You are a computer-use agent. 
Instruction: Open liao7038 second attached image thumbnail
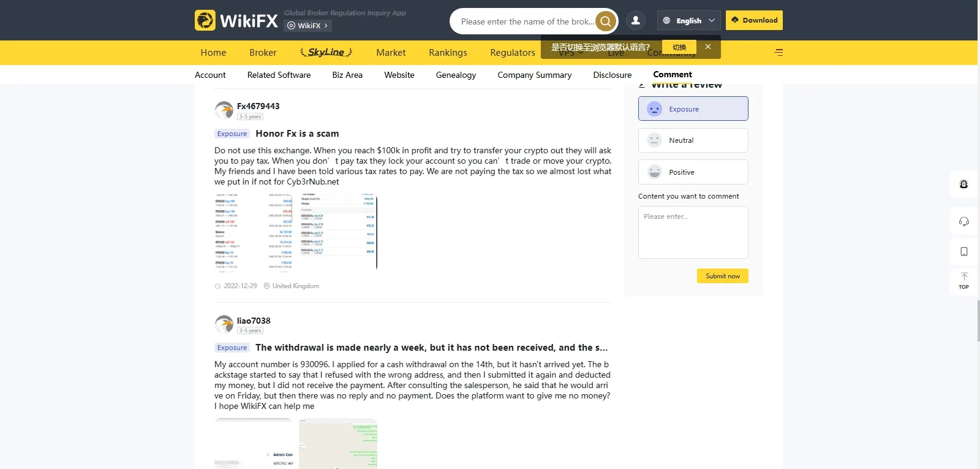click(338, 444)
